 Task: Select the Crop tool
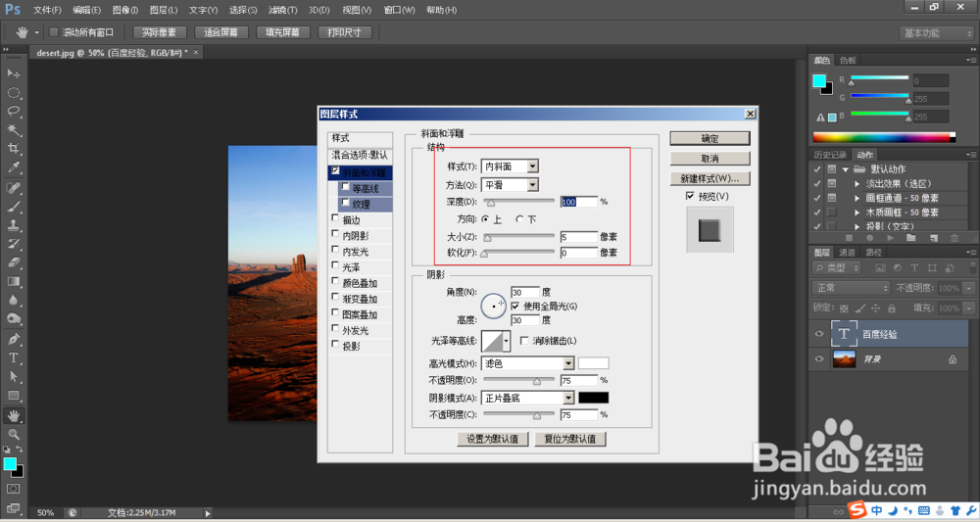pyautogui.click(x=13, y=149)
